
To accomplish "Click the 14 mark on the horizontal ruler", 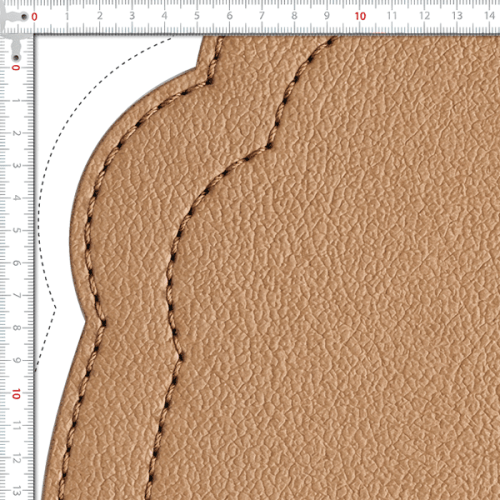I will pyautogui.click(x=489, y=16).
